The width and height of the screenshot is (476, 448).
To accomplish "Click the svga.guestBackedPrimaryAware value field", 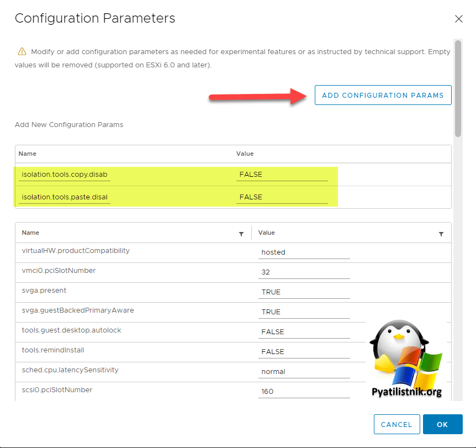I will [304, 312].
